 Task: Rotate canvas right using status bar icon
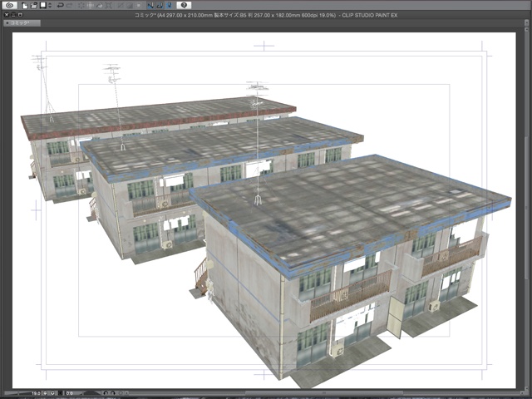click(113, 393)
